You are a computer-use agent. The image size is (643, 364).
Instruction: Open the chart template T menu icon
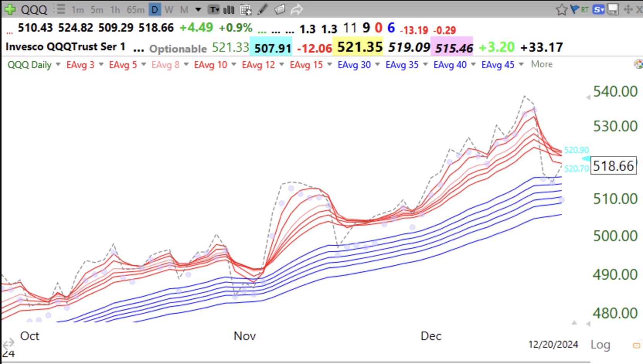coord(214,10)
